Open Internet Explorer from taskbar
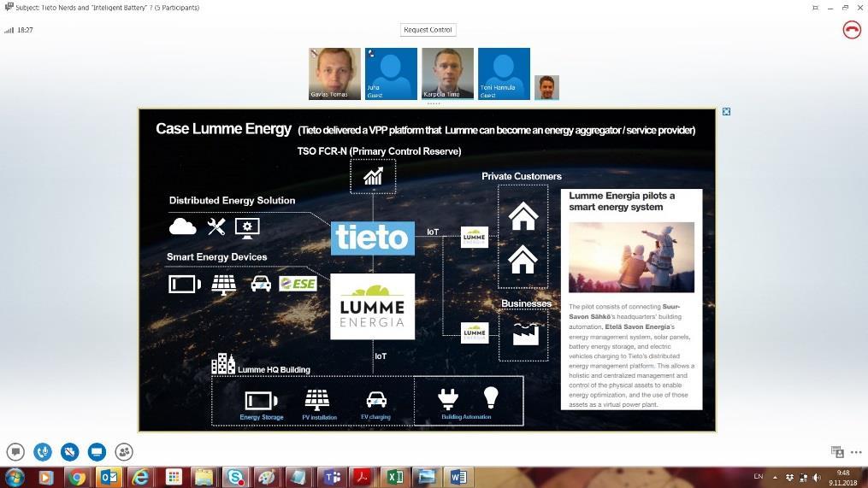Viewport: 868px width, 488px height. 140,477
